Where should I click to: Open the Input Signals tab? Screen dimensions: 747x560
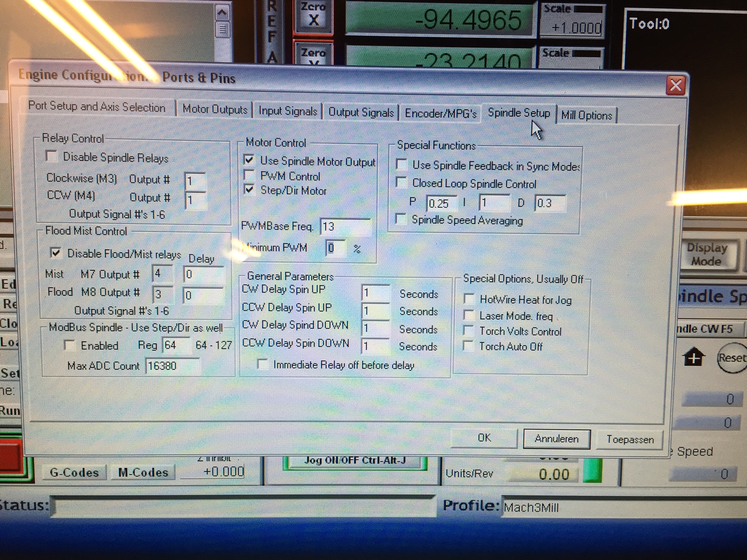pos(287,111)
